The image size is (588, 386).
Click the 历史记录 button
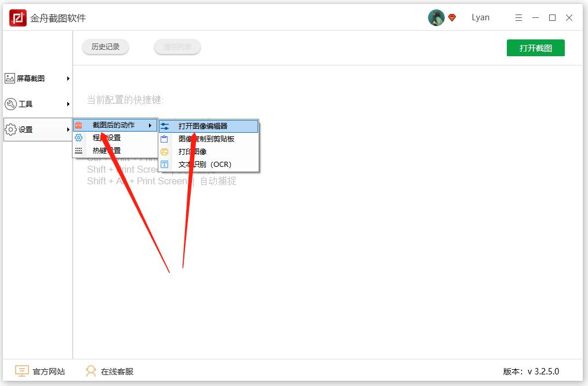pyautogui.click(x=105, y=47)
